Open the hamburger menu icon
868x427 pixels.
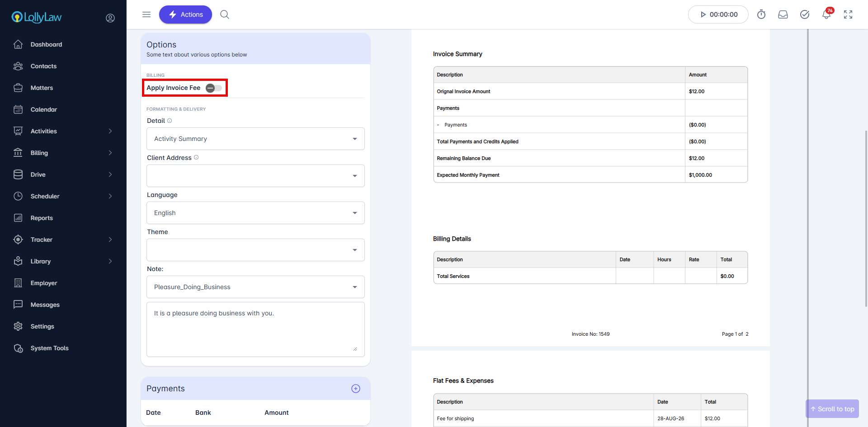pyautogui.click(x=146, y=14)
